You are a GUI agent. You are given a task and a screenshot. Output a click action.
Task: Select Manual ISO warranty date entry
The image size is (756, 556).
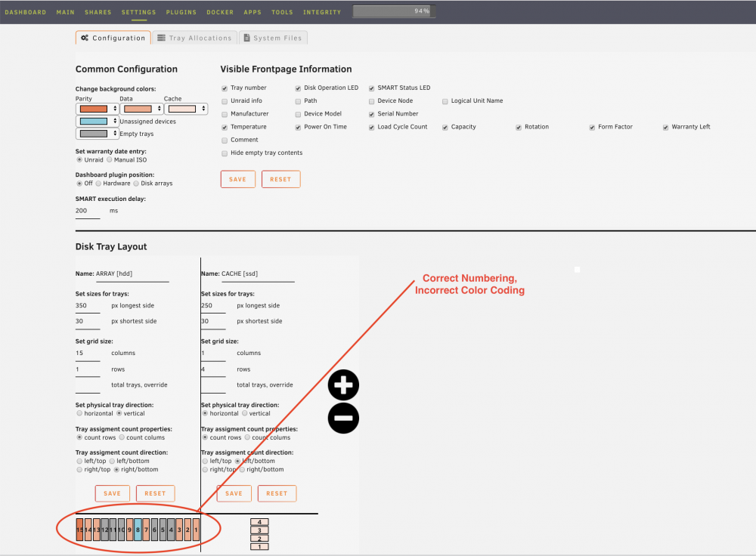110,159
